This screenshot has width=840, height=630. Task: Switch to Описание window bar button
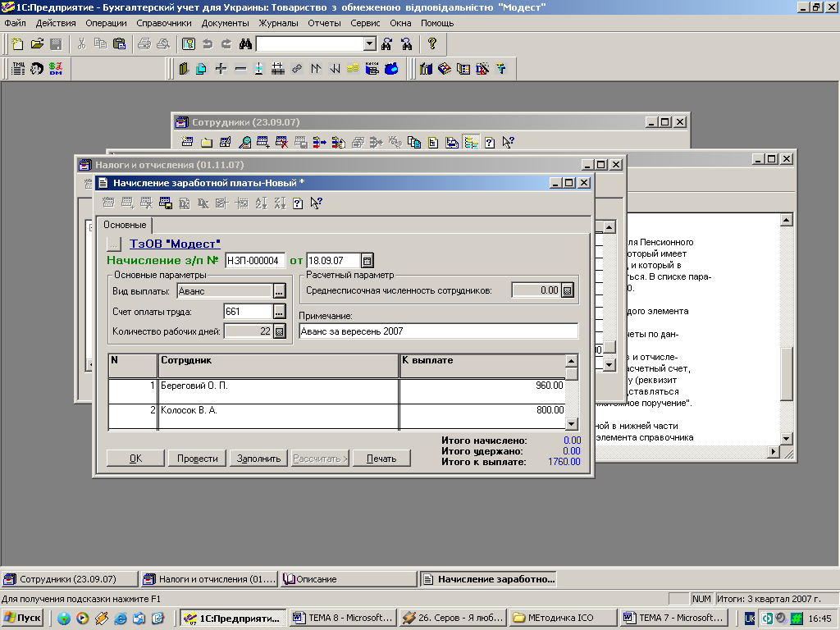348,579
